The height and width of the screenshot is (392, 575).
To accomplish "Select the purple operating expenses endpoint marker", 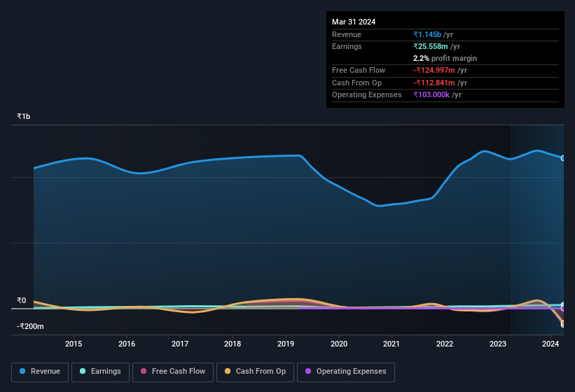I will 563,309.
